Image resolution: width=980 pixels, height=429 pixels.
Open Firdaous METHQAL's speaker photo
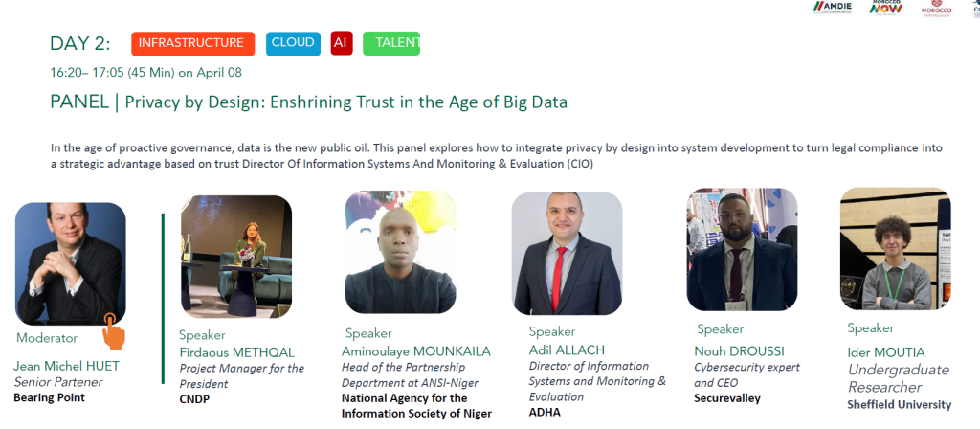[236, 257]
